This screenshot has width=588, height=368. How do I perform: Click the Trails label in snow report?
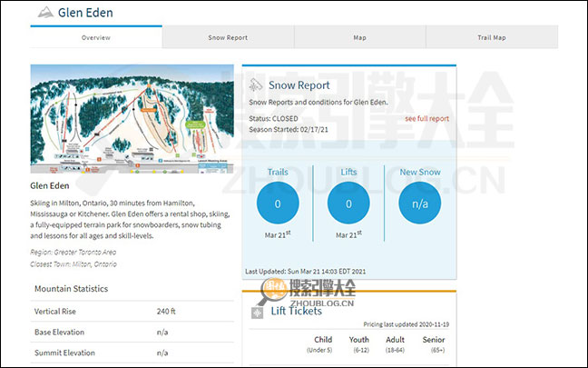(x=278, y=172)
